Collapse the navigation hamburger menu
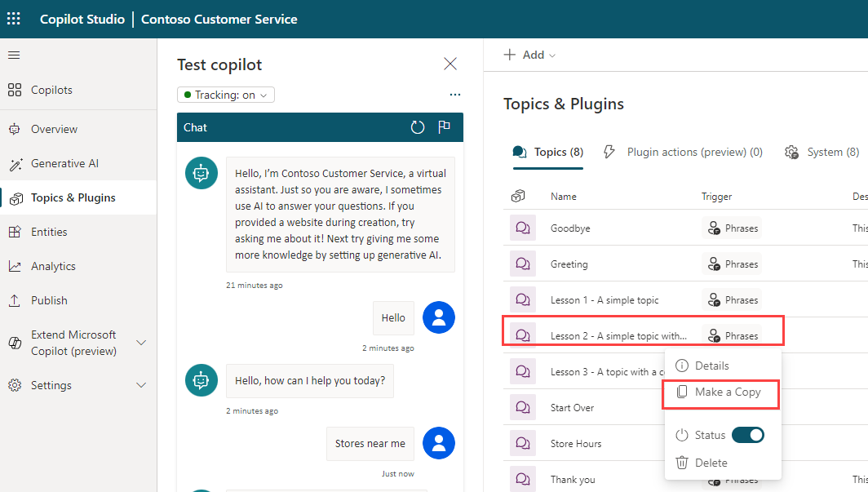This screenshot has width=868, height=492. [14, 55]
